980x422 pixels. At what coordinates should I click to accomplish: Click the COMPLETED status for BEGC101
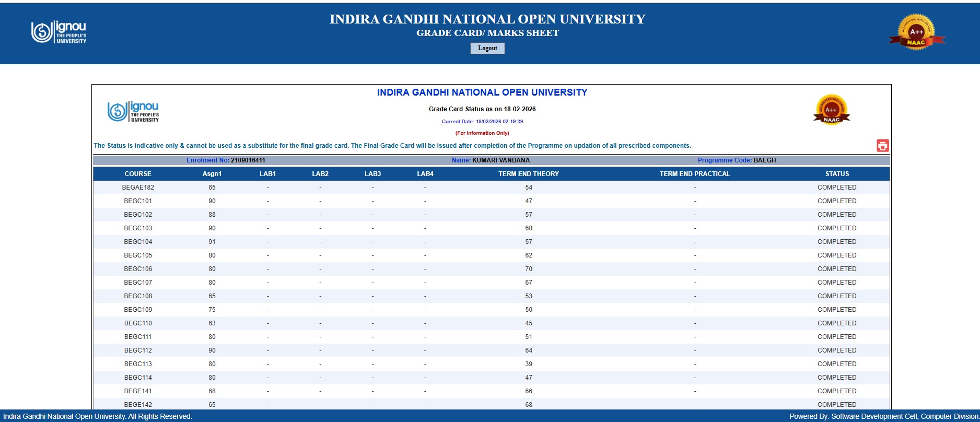(x=837, y=201)
